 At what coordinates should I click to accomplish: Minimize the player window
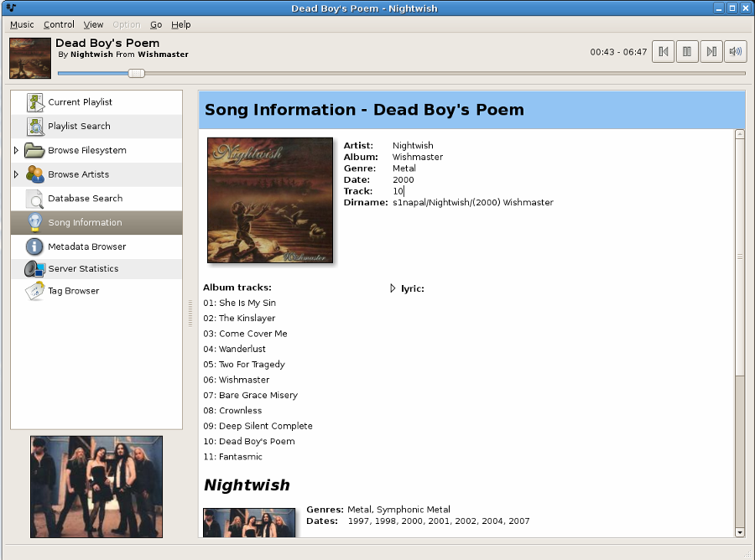719,8
